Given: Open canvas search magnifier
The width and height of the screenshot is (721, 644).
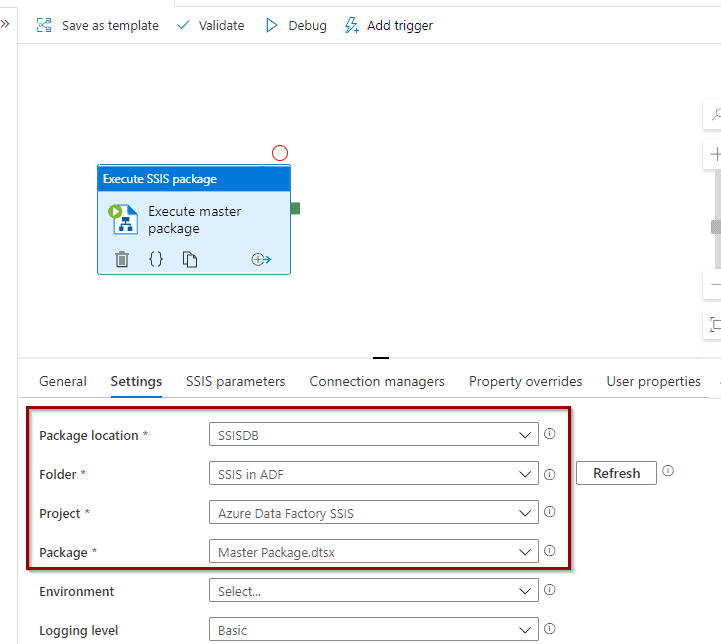Looking at the screenshot, I should [715, 114].
